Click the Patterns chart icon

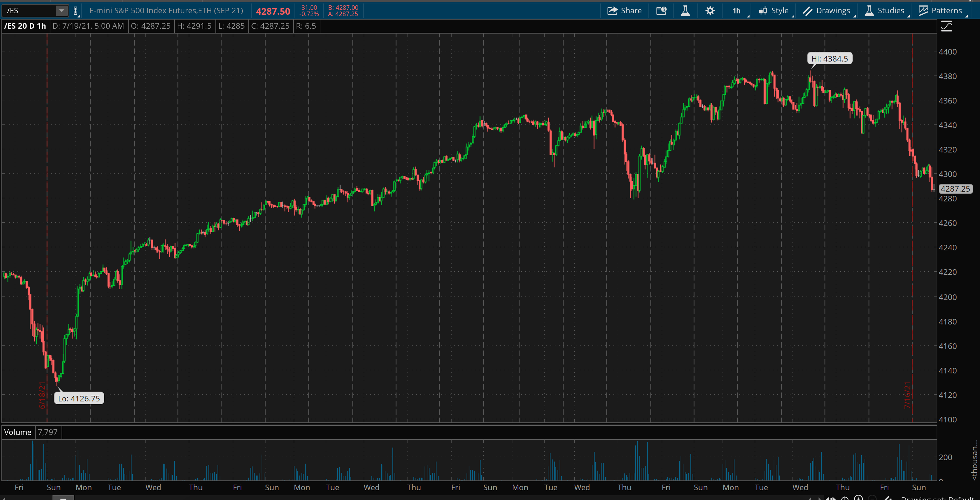[x=923, y=10]
